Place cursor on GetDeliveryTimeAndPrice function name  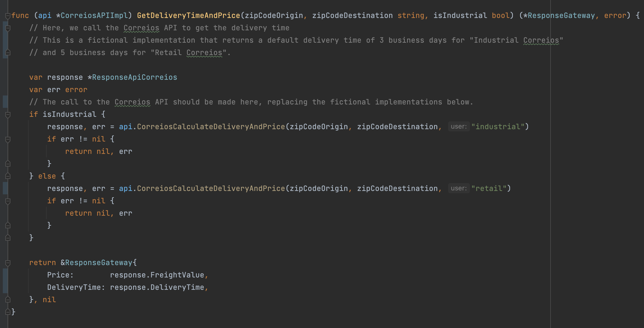[188, 15]
